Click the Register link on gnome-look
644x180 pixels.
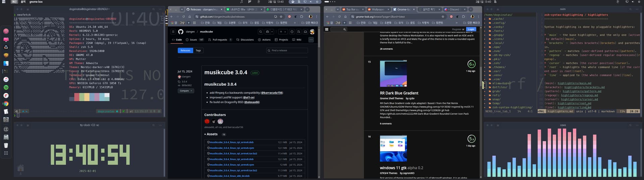click(x=457, y=29)
